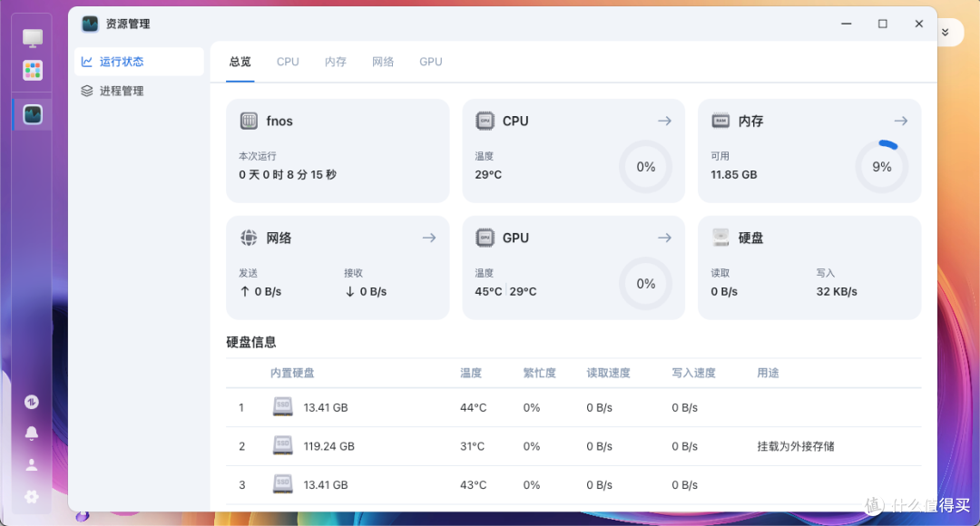Select 进程管理 in the sidebar
Screen dimensions: 980x526
(x=139, y=91)
